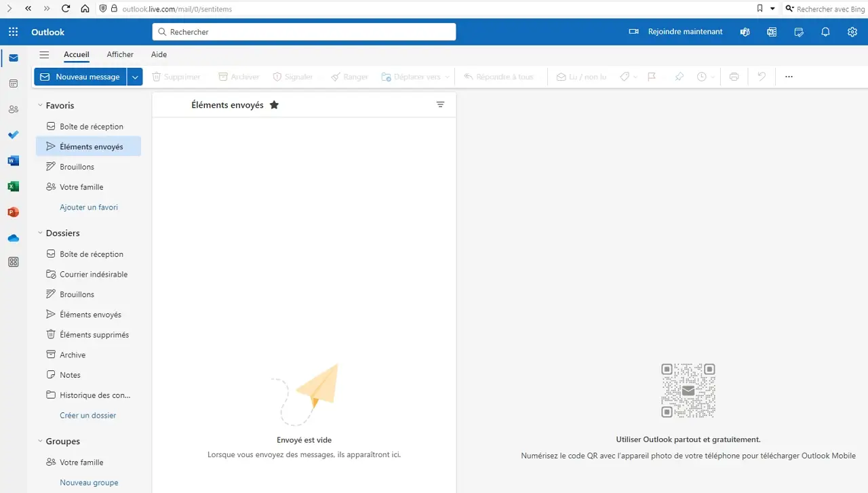
Task: Click the Créer un dossier link
Action: 88,416
